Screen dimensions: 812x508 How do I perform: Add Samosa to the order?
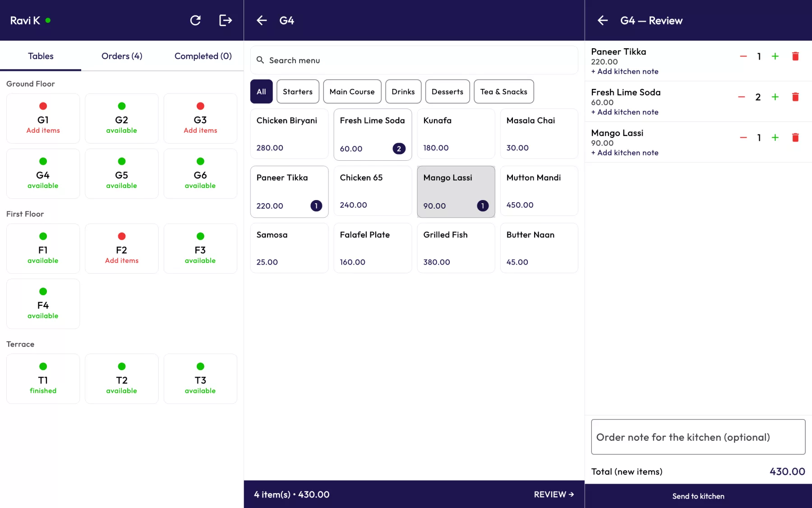click(289, 248)
